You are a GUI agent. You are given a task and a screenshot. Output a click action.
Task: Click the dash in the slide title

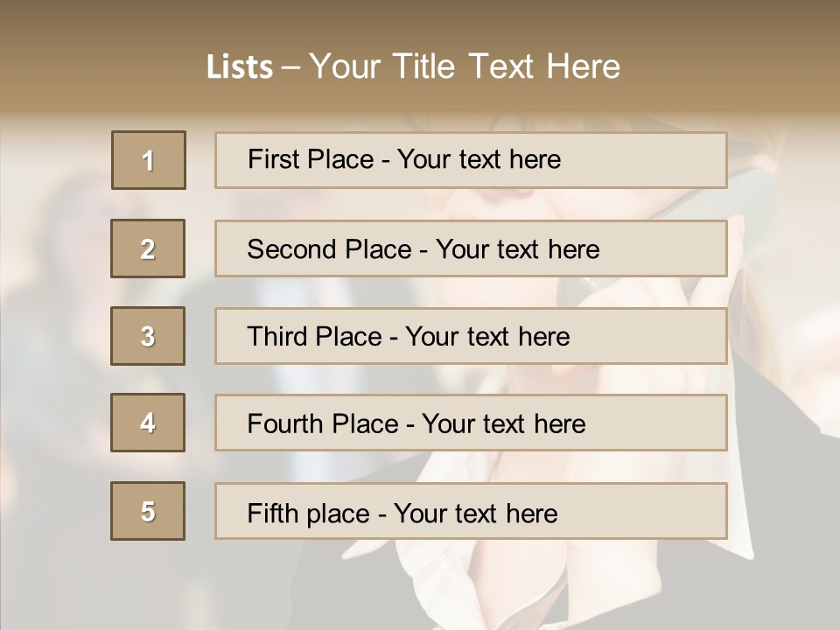click(x=290, y=67)
